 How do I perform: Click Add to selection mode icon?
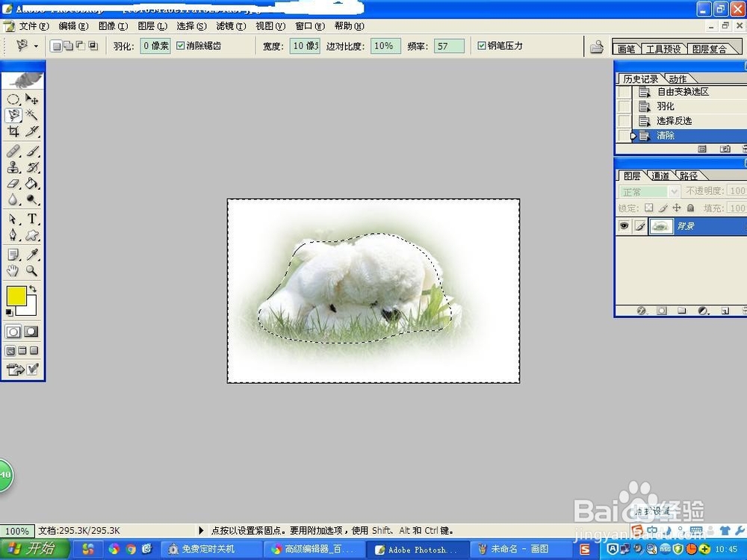(69, 46)
